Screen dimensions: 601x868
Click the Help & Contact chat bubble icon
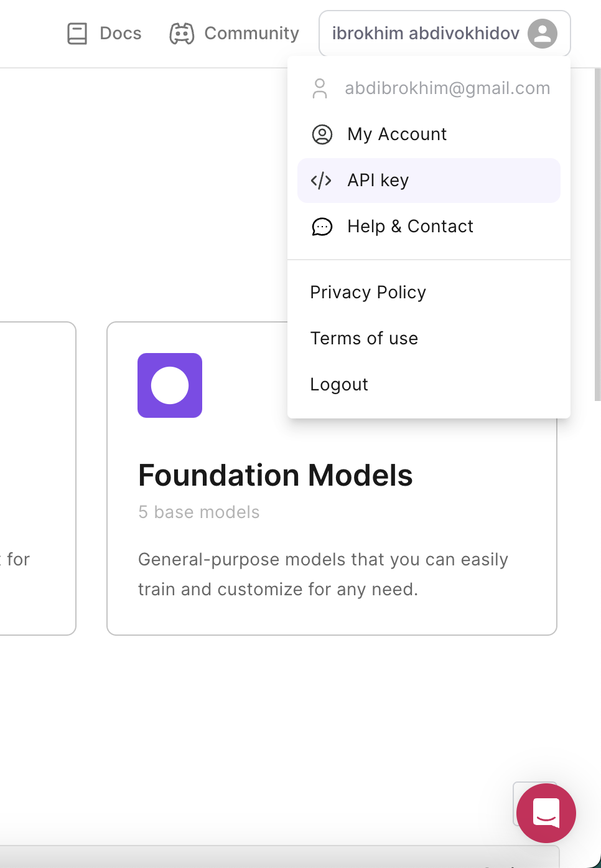[x=322, y=227]
